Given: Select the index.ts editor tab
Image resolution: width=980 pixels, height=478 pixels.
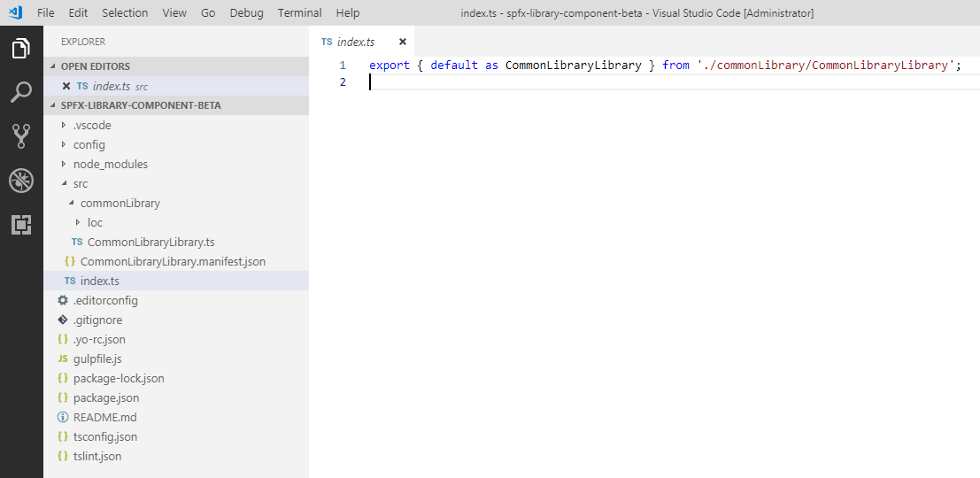Looking at the screenshot, I should [x=356, y=42].
